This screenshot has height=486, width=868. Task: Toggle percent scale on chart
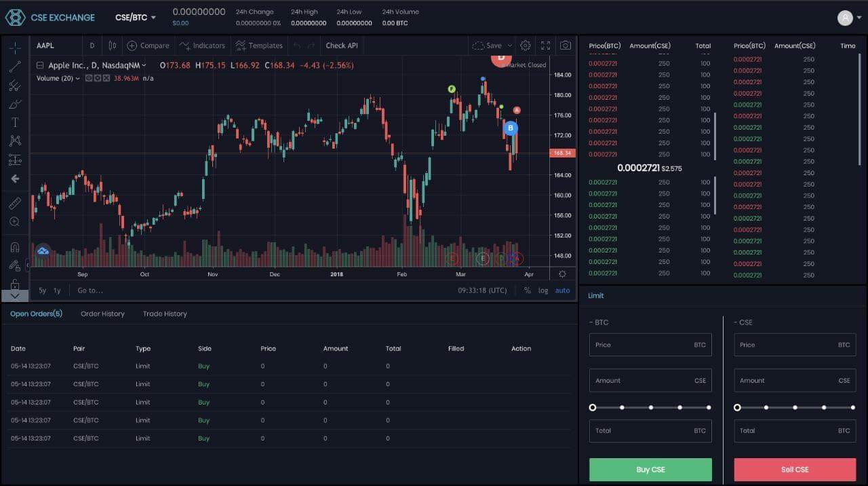(528, 291)
